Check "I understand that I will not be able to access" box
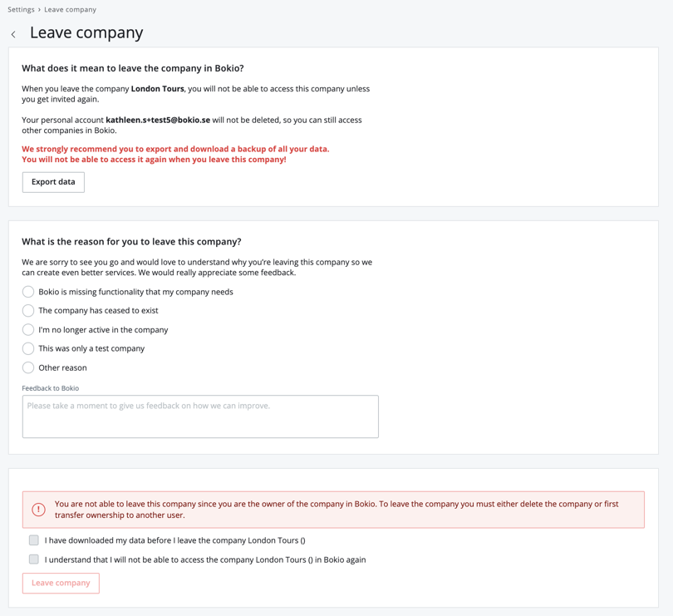The image size is (673, 616). (34, 559)
